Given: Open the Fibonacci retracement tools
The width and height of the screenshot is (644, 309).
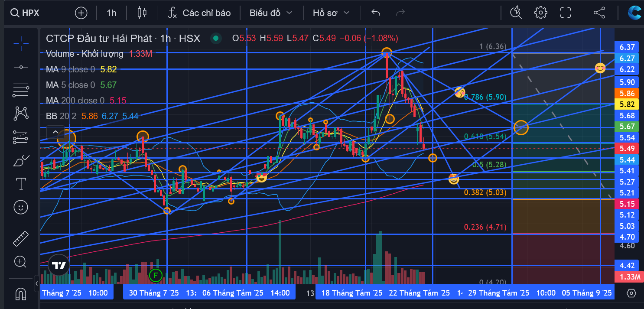Looking at the screenshot, I should click(21, 90).
